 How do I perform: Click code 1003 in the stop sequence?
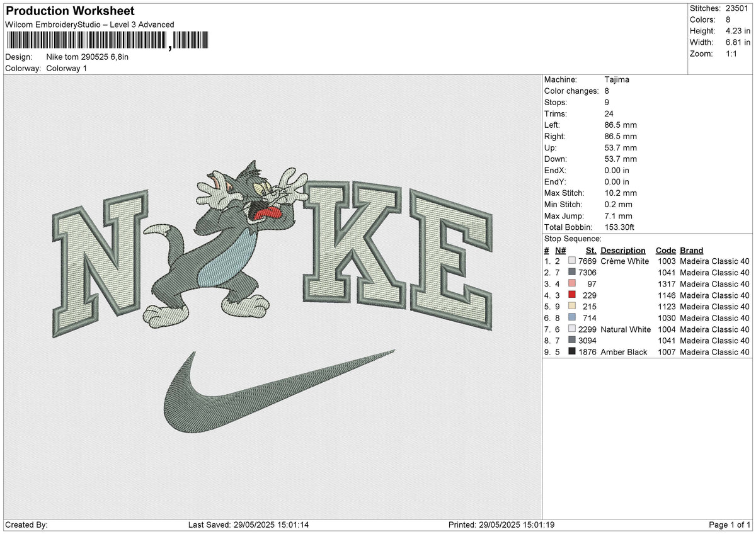point(667,261)
